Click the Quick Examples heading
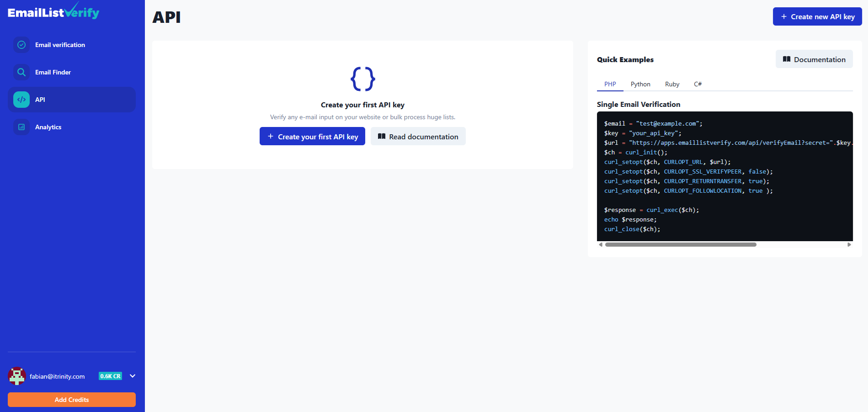Viewport: 868px width, 412px height. tap(625, 59)
